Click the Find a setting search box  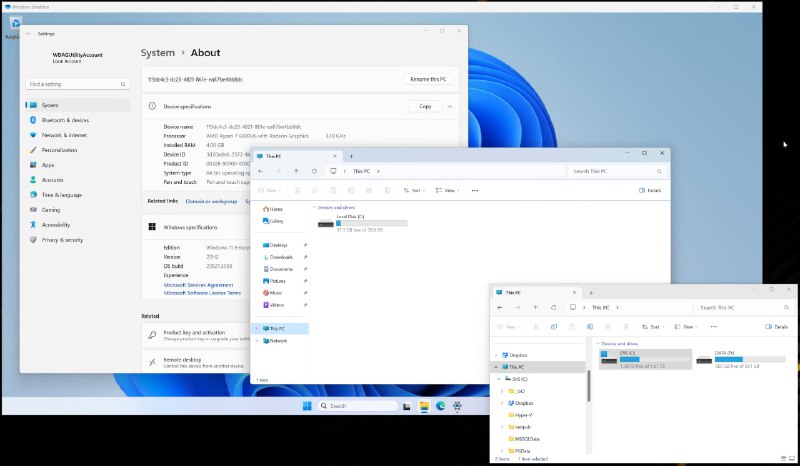pyautogui.click(x=78, y=84)
